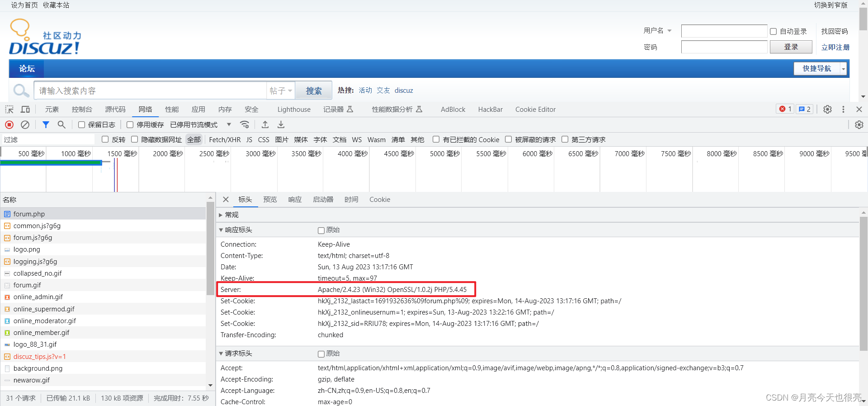Click the 登录 button
Image resolution: width=868 pixels, height=406 pixels.
point(791,47)
